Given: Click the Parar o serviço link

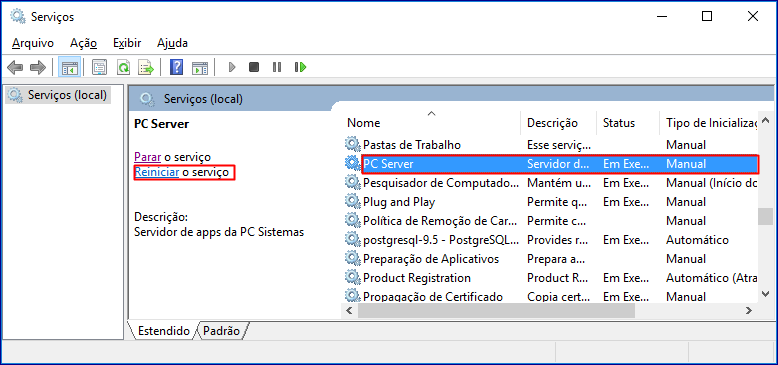Looking at the screenshot, I should 172,157.
